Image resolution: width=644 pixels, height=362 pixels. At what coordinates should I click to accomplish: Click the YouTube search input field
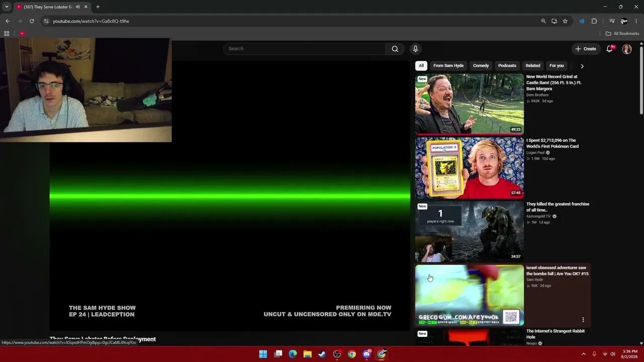click(304, 49)
